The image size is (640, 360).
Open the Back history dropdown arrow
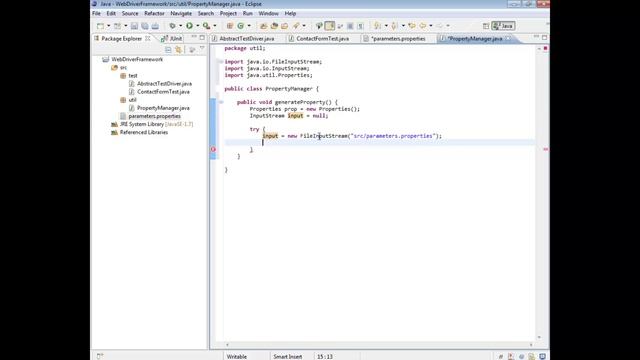[431, 26]
